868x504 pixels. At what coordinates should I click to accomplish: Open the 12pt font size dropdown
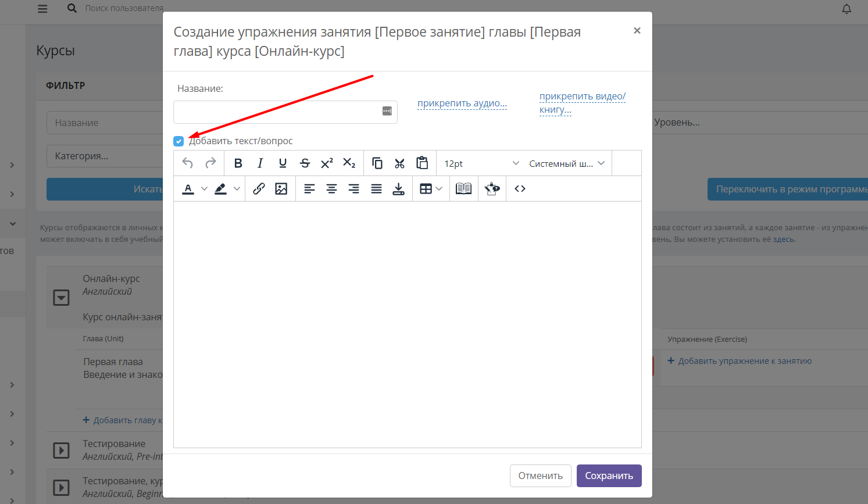point(480,164)
